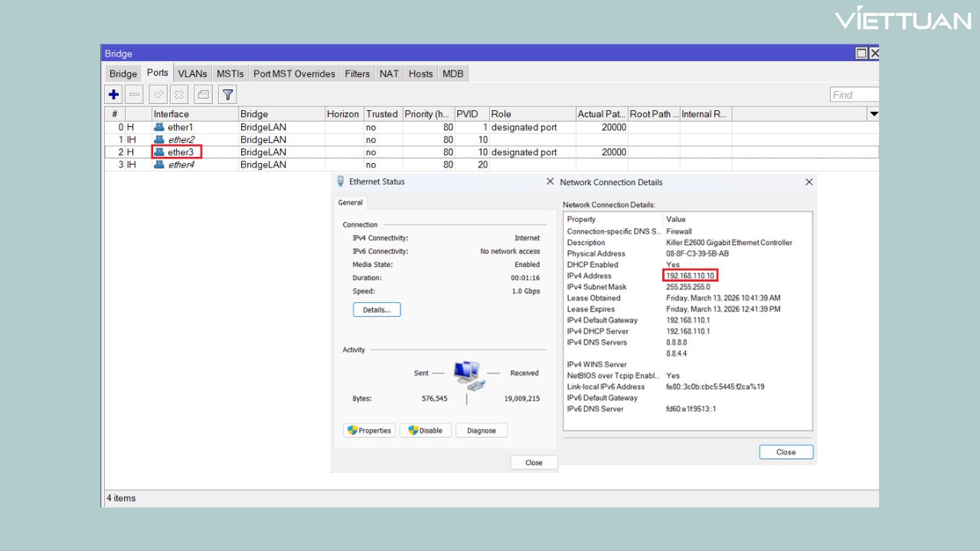The image size is (980, 551).
Task: Select the ether3 interface icon
Action: click(x=159, y=152)
